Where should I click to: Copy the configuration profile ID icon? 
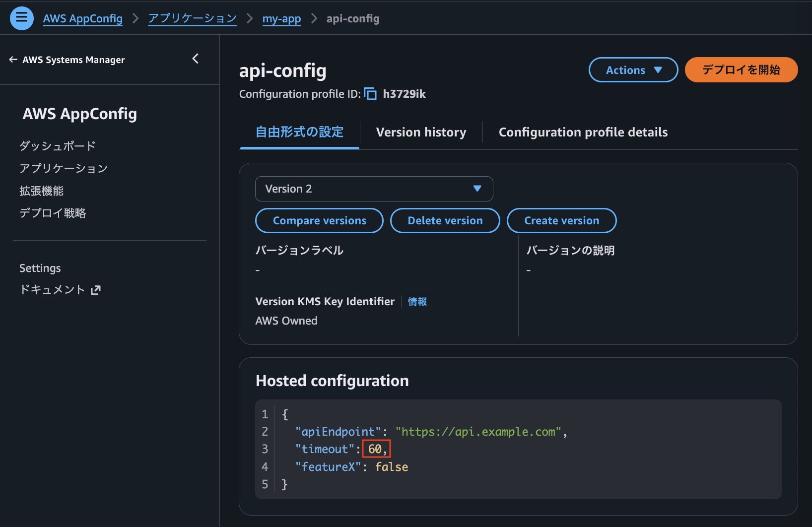(370, 94)
